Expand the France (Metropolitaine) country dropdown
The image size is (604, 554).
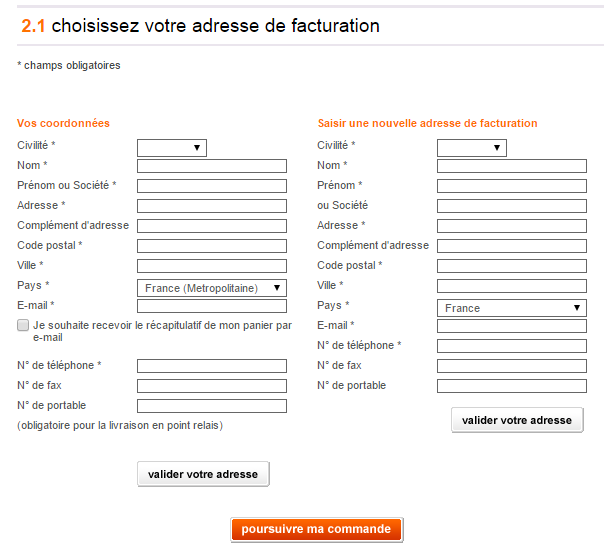(212, 288)
